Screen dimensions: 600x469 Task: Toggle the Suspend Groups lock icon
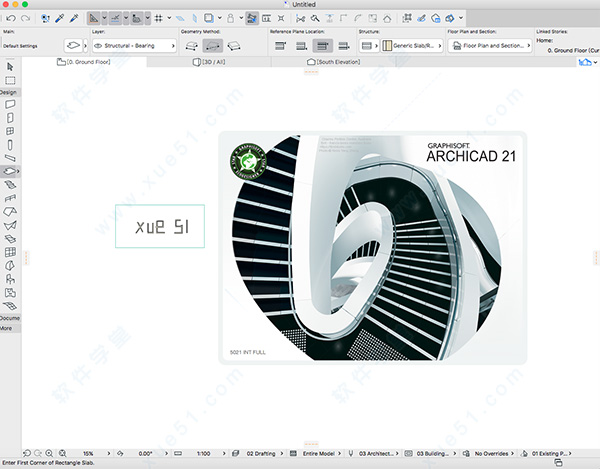pyautogui.click(x=230, y=18)
